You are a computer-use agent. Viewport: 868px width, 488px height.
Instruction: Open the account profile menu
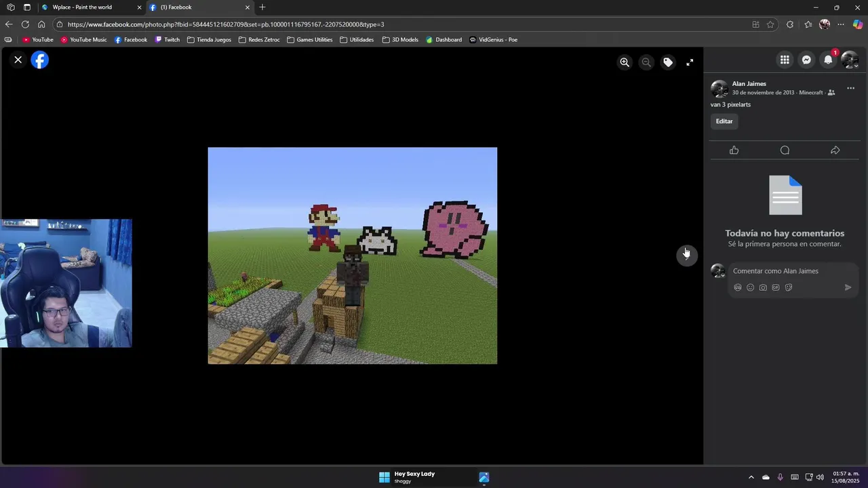point(850,60)
